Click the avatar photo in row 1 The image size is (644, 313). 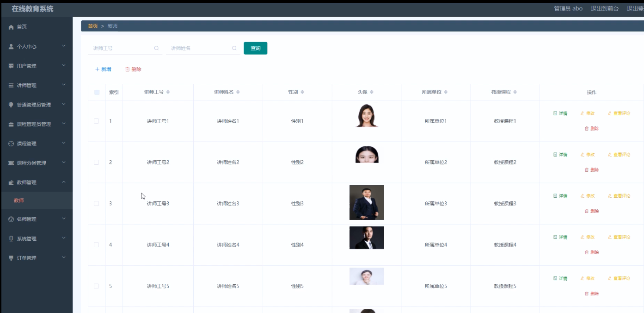[367, 116]
